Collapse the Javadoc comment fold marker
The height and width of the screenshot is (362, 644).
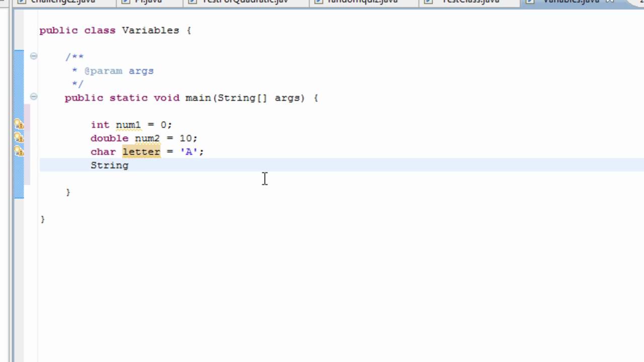click(x=34, y=56)
